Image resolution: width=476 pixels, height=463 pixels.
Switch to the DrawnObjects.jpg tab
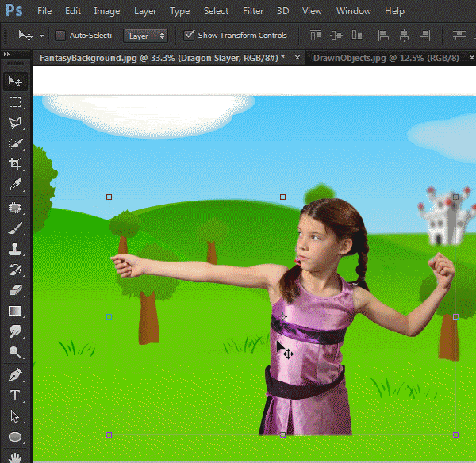pos(386,58)
